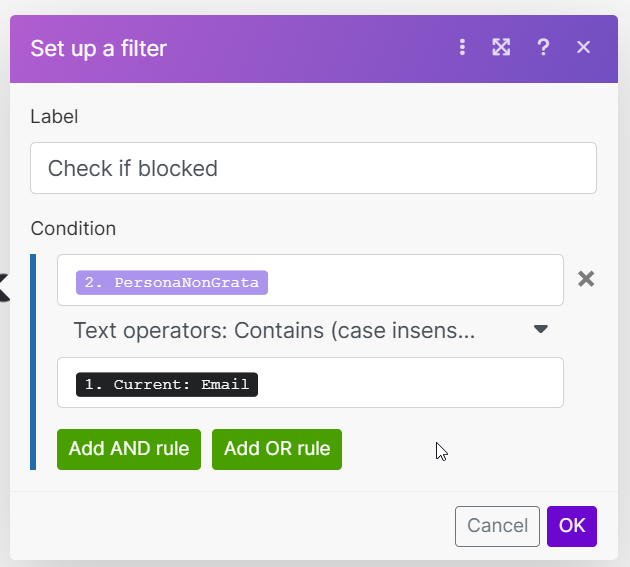The height and width of the screenshot is (567, 630).
Task: Open help with the question mark icon
Action: [x=543, y=47]
